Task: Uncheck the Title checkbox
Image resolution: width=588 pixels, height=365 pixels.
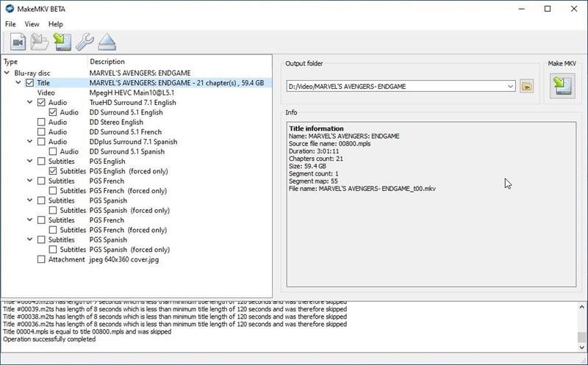Action: pyautogui.click(x=29, y=83)
